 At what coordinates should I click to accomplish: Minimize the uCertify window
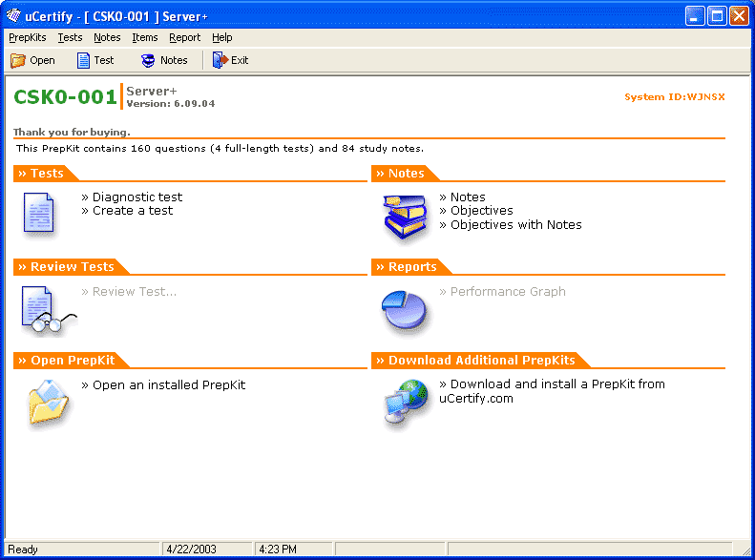[x=694, y=16]
